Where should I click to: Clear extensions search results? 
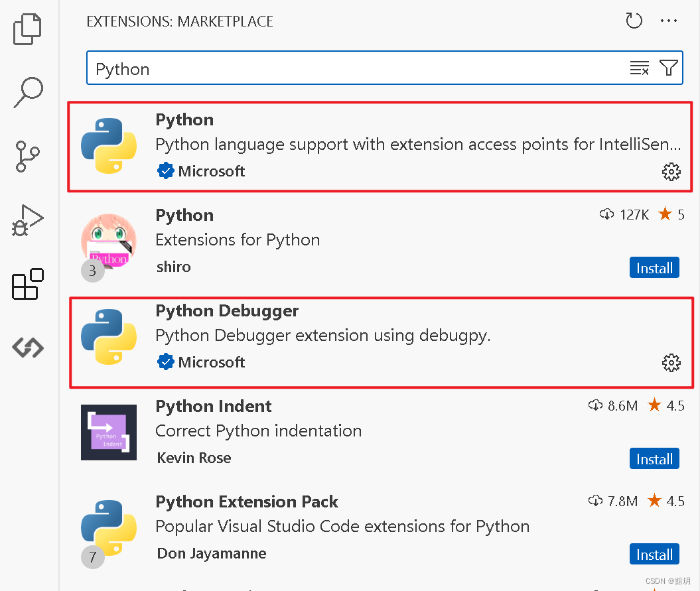[639, 68]
